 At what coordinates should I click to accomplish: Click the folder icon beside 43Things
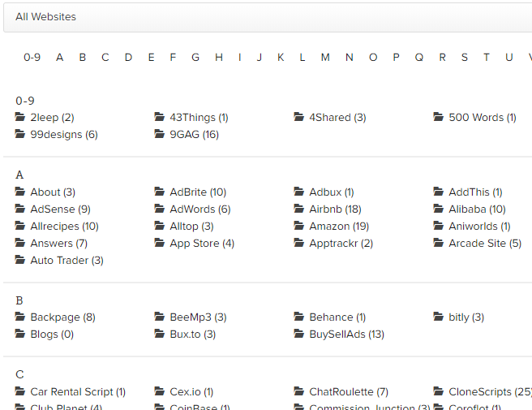(160, 117)
